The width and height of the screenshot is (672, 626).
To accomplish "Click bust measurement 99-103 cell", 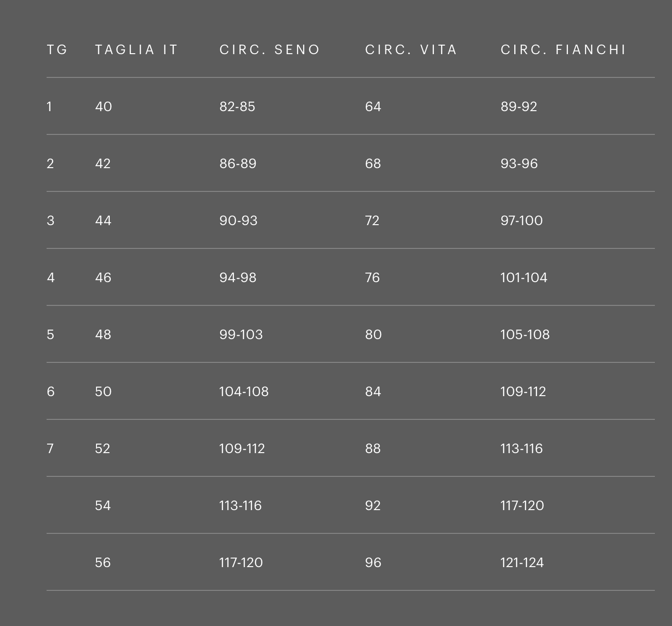I will pyautogui.click(x=241, y=334).
